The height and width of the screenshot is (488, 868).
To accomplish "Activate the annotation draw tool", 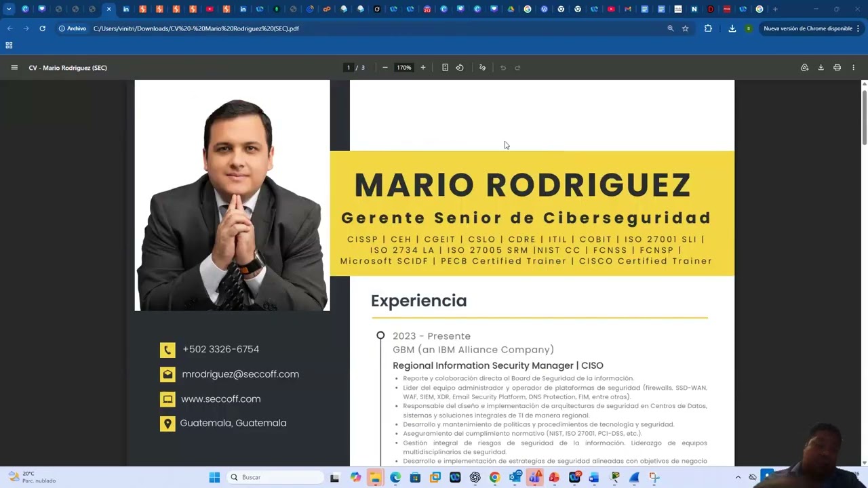I will click(483, 68).
